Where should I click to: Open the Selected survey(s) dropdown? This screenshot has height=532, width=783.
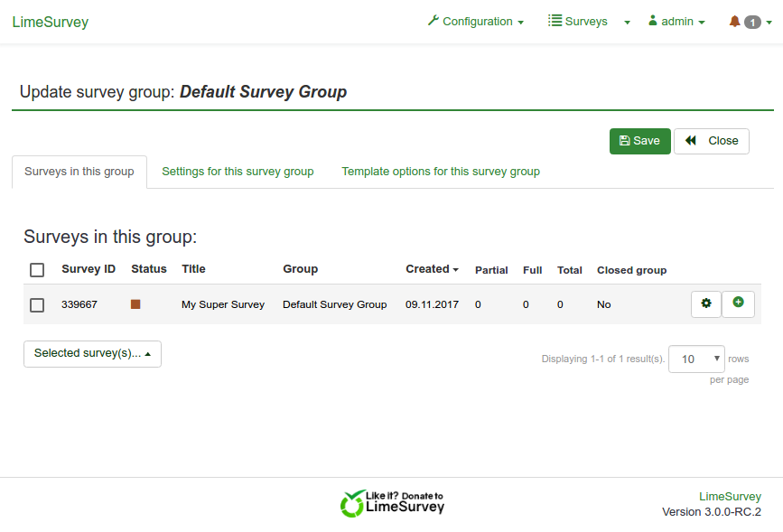tap(92, 354)
